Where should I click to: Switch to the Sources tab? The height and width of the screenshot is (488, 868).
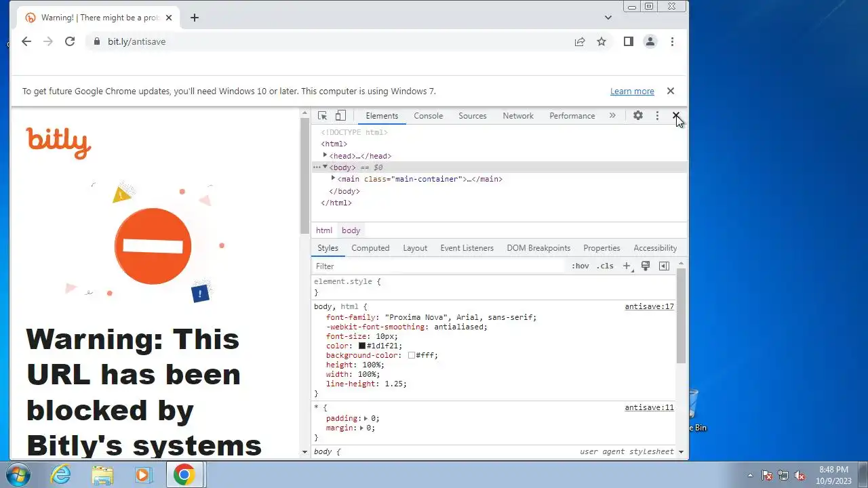[x=473, y=116]
